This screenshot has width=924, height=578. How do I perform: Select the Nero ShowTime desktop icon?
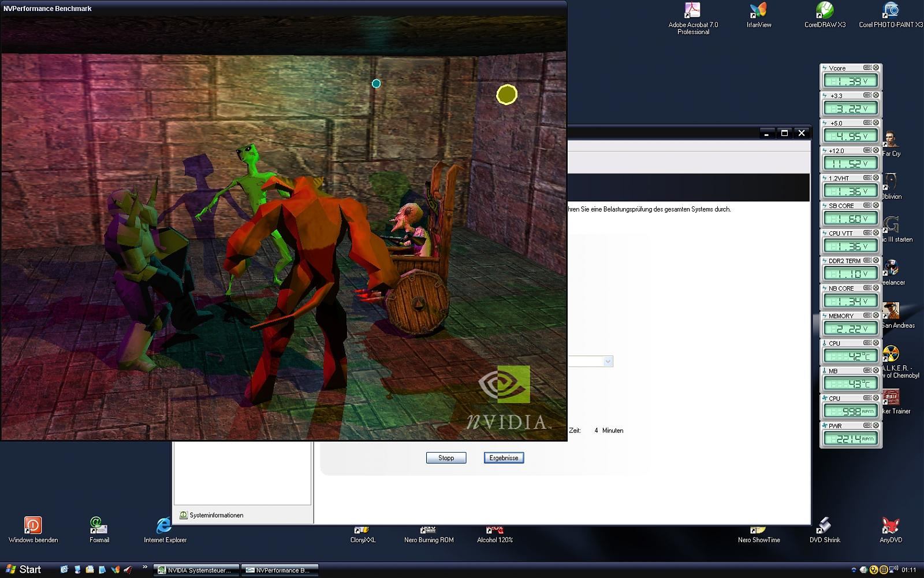pyautogui.click(x=758, y=535)
